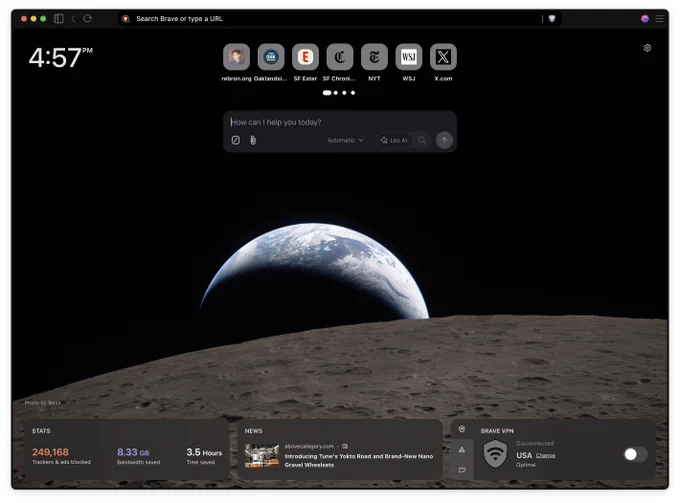Viewport: 680px width, 503px height.
Task: Click the abovecategory.com source link
Action: (309, 446)
